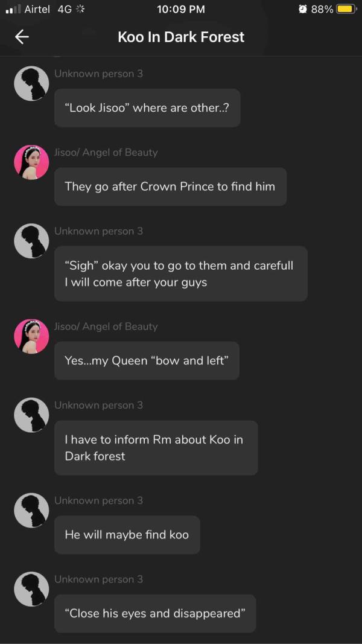This screenshot has height=644, width=362.
Task: Tap the first Unknown person 3 silhouette avatar
Action: (x=31, y=83)
